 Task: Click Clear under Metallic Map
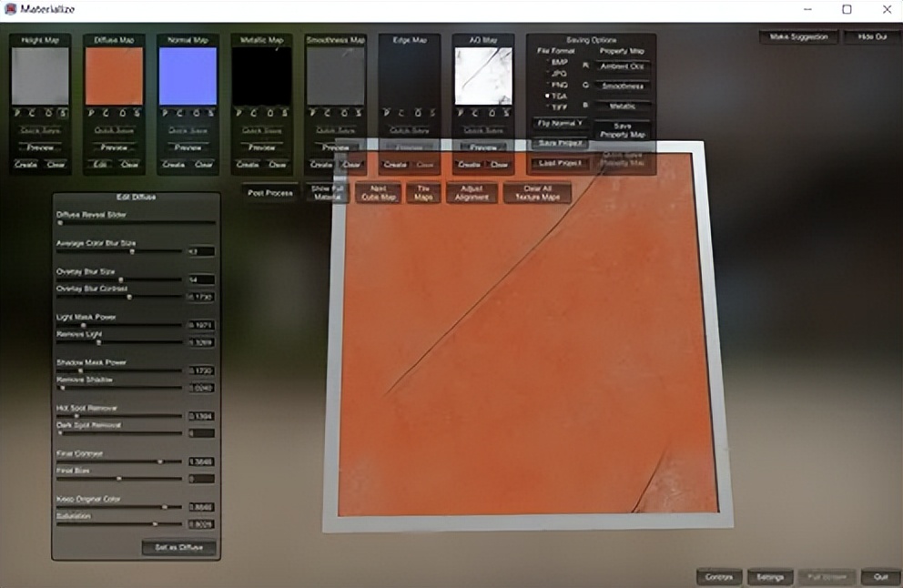tap(278, 165)
